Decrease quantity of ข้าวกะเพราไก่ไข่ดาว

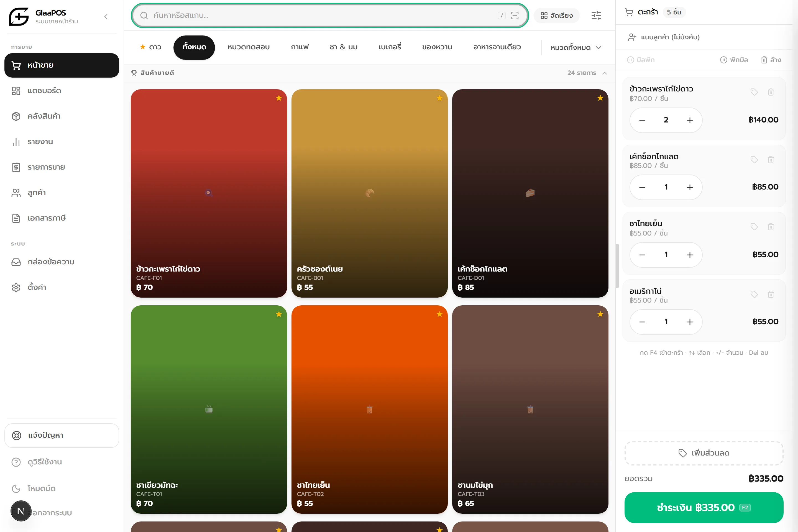pos(642,120)
